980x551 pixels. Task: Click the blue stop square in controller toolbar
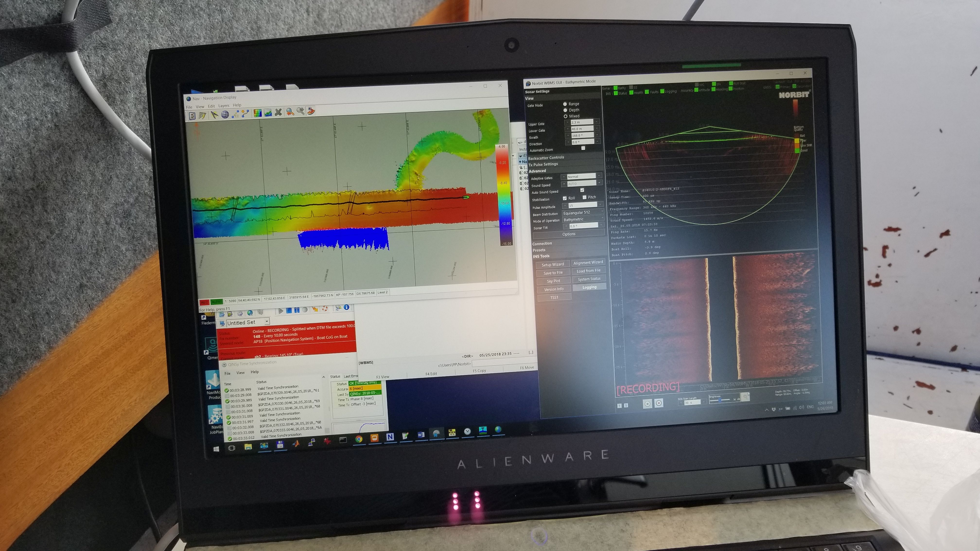tap(289, 310)
